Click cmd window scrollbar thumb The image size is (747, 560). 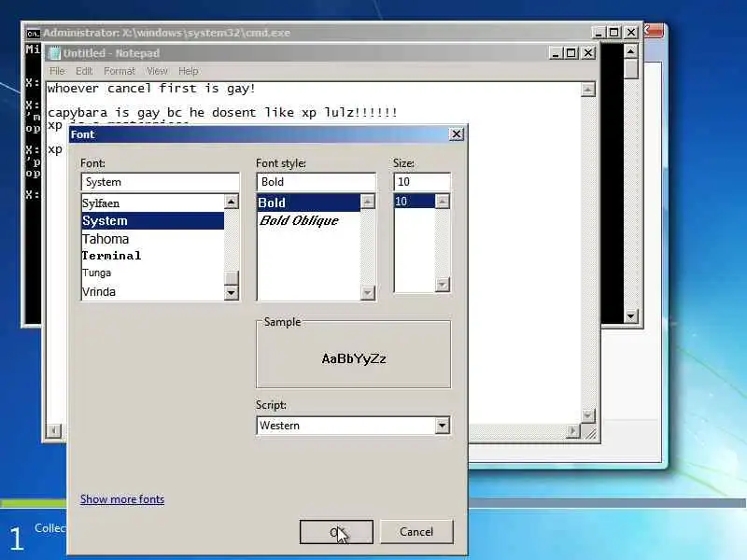click(631, 68)
